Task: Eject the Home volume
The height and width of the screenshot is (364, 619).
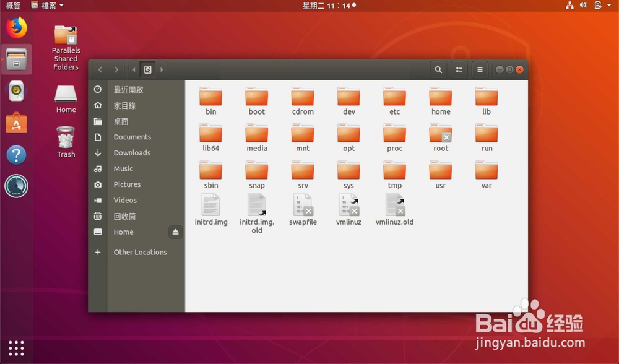Action: point(175,232)
